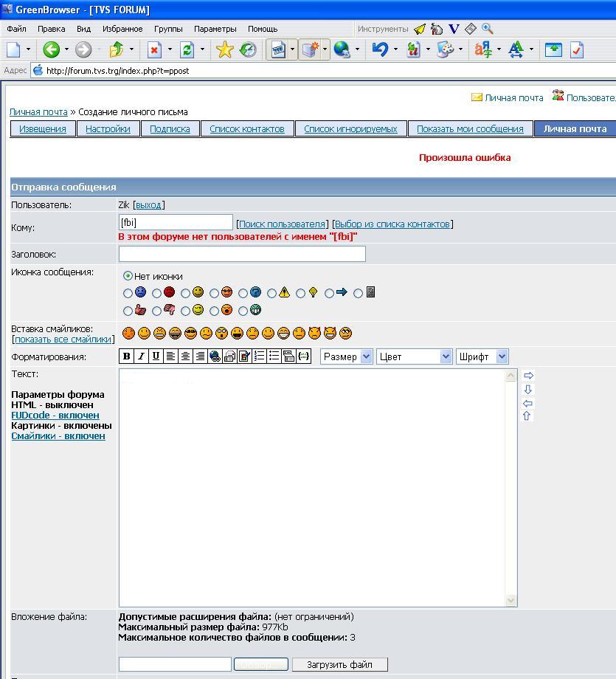Click the green Back navigation arrow
Viewport: 616px width, 679px height.
pos(51,49)
